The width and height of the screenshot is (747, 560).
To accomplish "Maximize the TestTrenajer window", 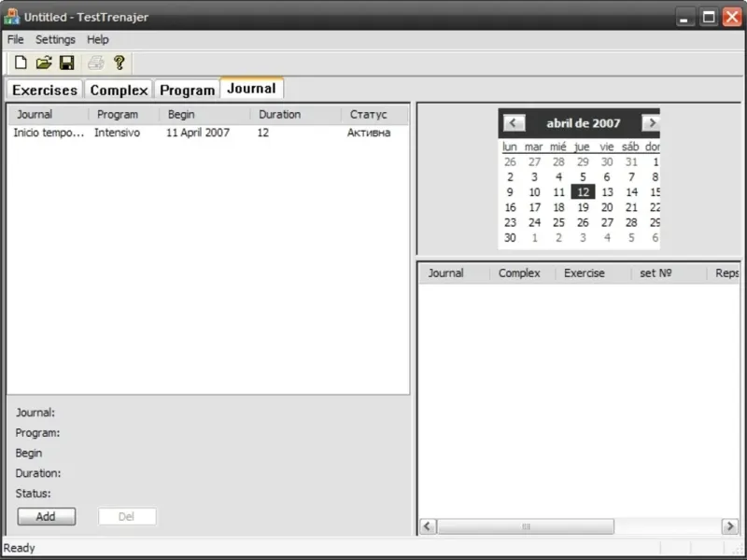I will [709, 18].
